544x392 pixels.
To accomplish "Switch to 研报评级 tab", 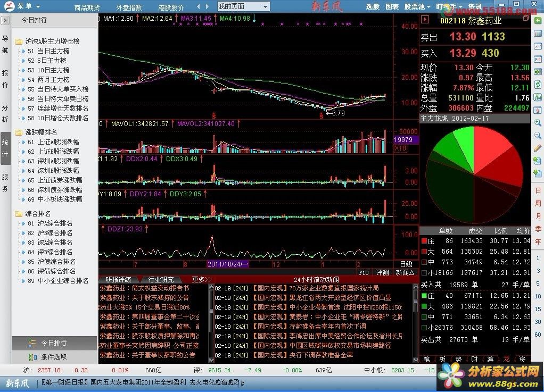I will point(118,279).
